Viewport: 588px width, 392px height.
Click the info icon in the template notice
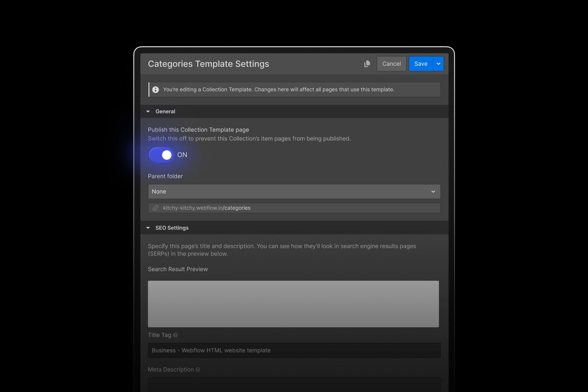(156, 90)
